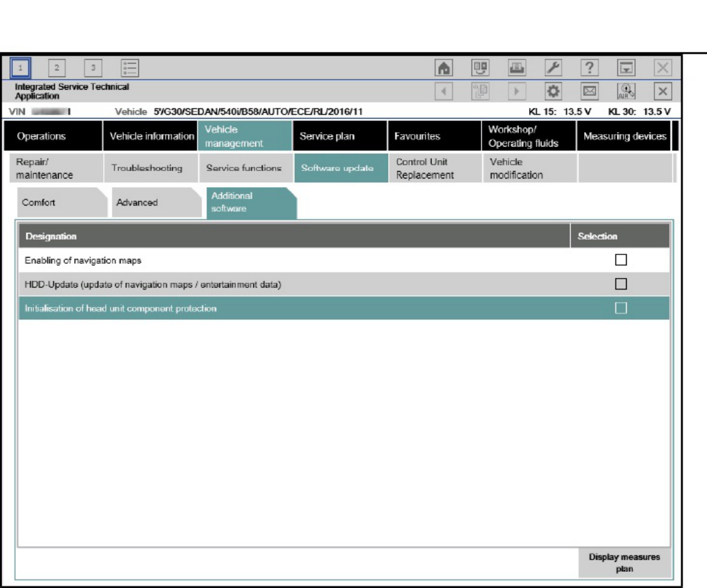Open the Vehicle information tab

pyautogui.click(x=150, y=136)
